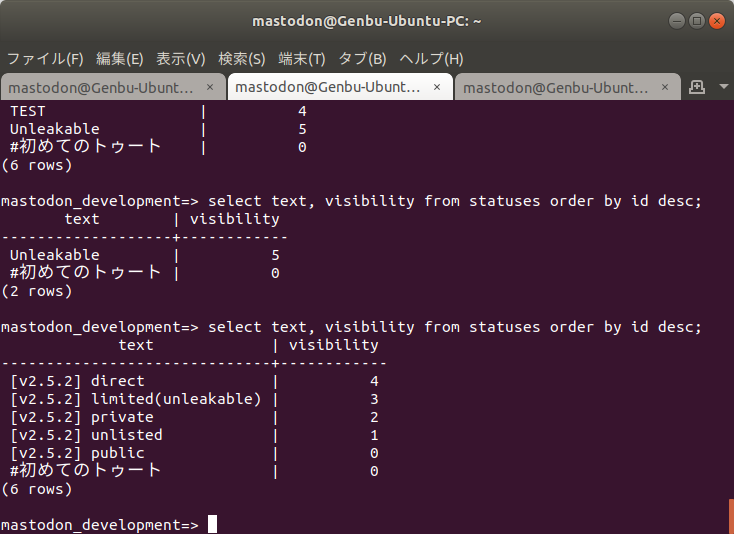
Task: Open the tab list dropdown arrow
Action: [x=723, y=87]
